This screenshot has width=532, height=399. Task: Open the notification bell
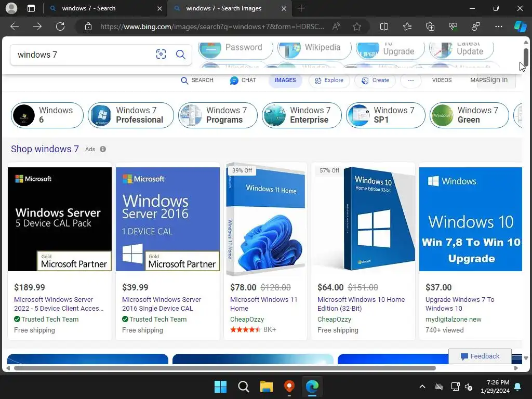coord(518,387)
